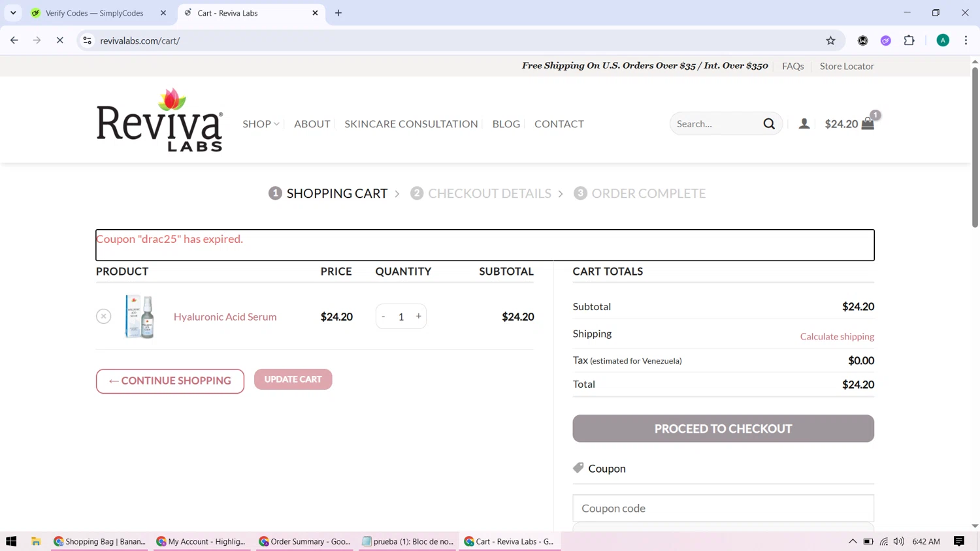Switch to Shopping Bag Banana taskbar window
The width and height of the screenshot is (980, 551).
(100, 541)
